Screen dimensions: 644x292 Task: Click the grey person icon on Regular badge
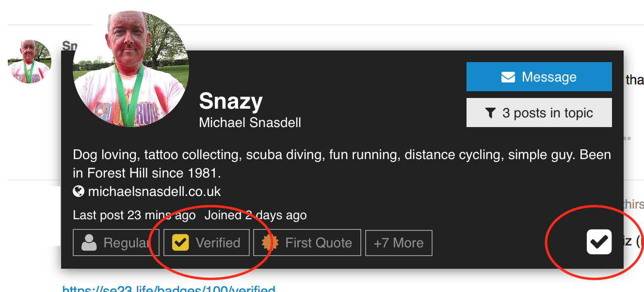click(89, 243)
